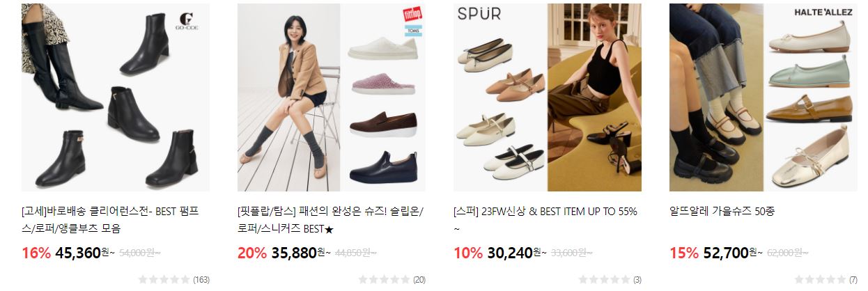This screenshot has height=291, width=868.
Task: Open the GO-CCE black boots product image
Action: point(115,97)
